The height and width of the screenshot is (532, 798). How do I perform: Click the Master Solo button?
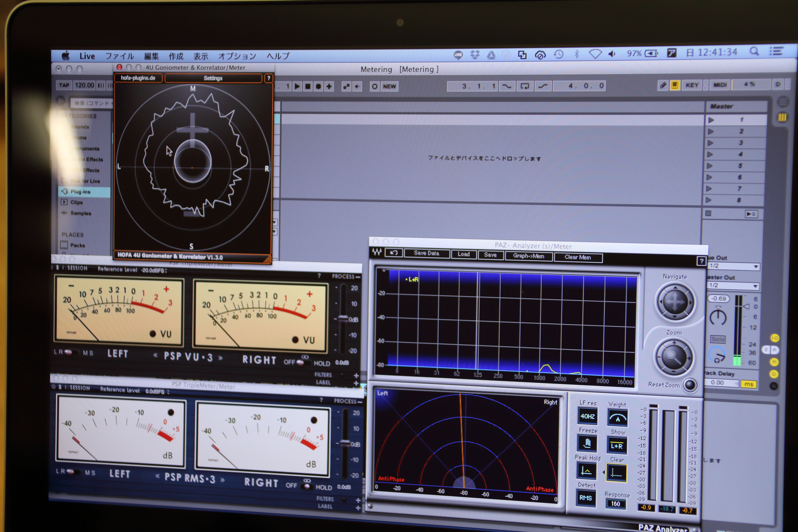718,339
